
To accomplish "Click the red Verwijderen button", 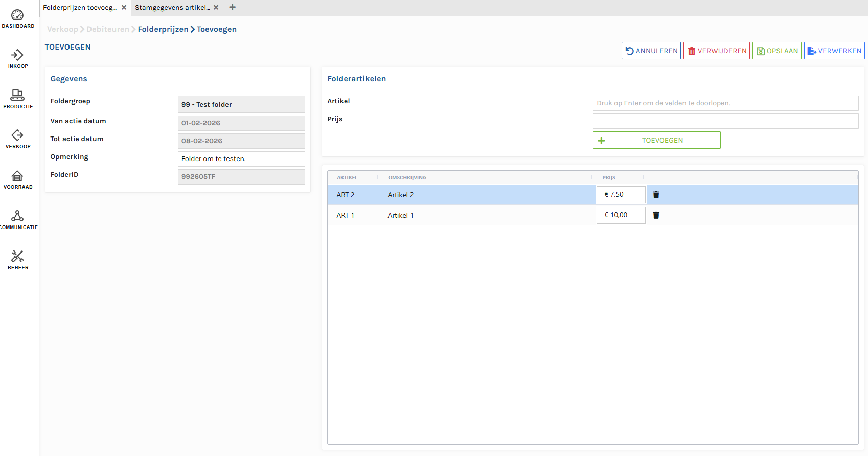I will pyautogui.click(x=716, y=51).
